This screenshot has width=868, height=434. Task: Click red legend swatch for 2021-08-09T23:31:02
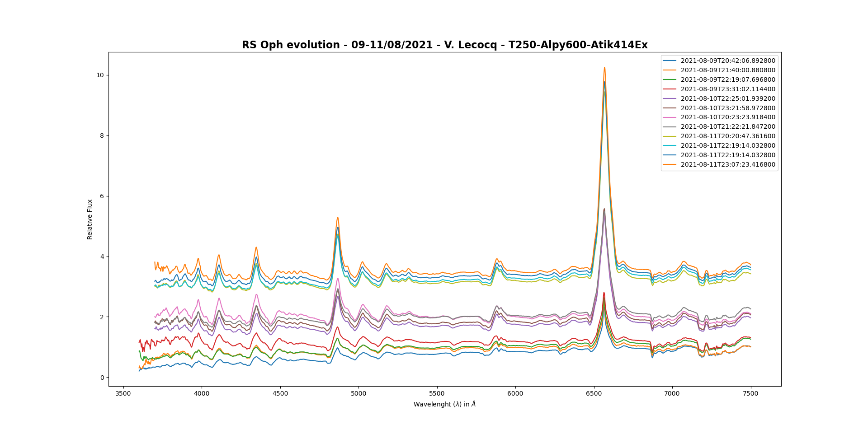[x=670, y=89]
